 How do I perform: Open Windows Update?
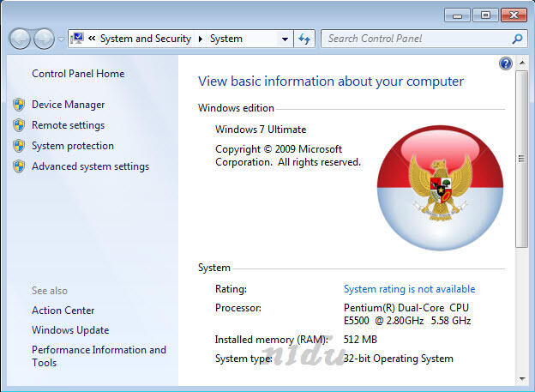[x=70, y=330]
